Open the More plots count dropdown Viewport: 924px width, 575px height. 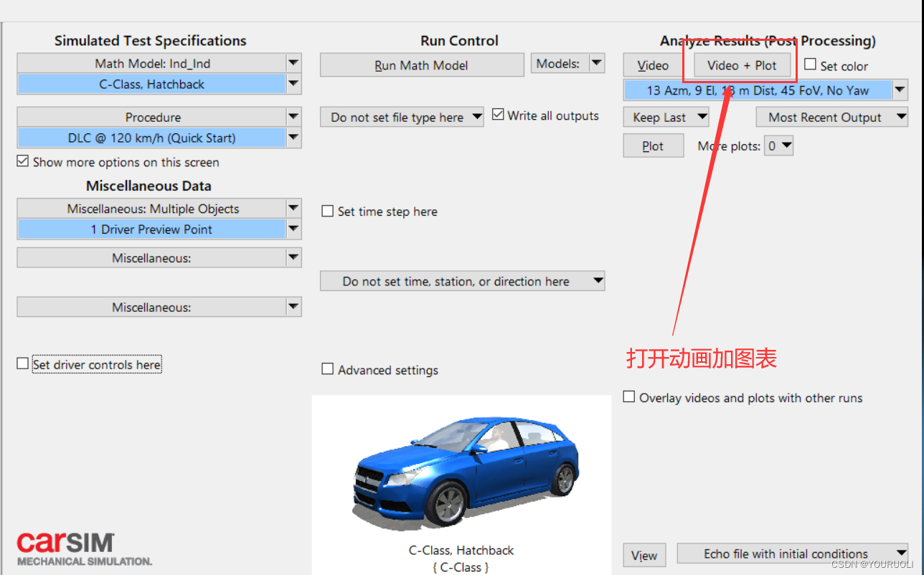point(779,146)
